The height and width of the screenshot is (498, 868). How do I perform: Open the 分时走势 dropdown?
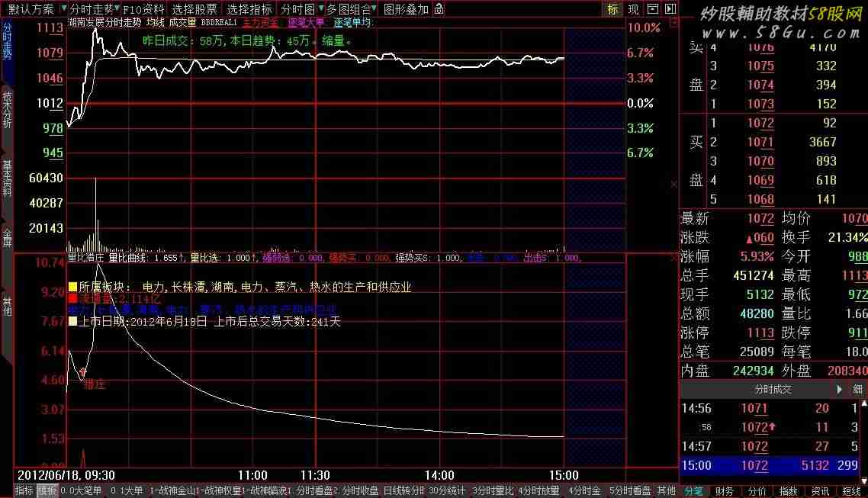[x=95, y=9]
